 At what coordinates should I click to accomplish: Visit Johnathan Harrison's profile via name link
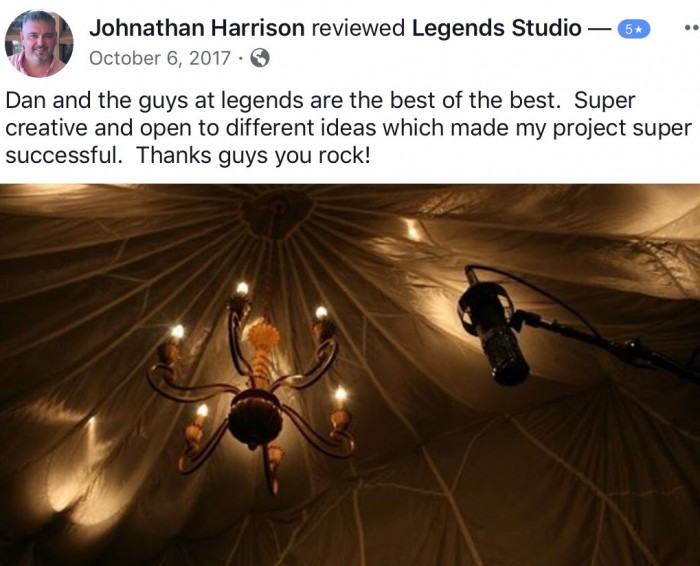pyautogui.click(x=197, y=28)
